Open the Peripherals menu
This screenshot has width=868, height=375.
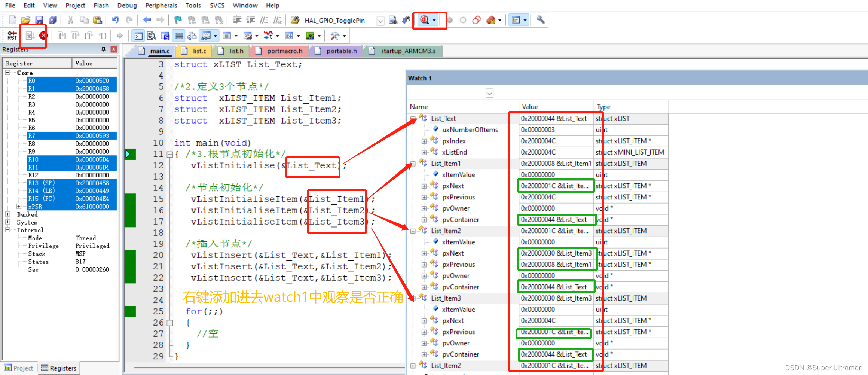click(x=161, y=5)
